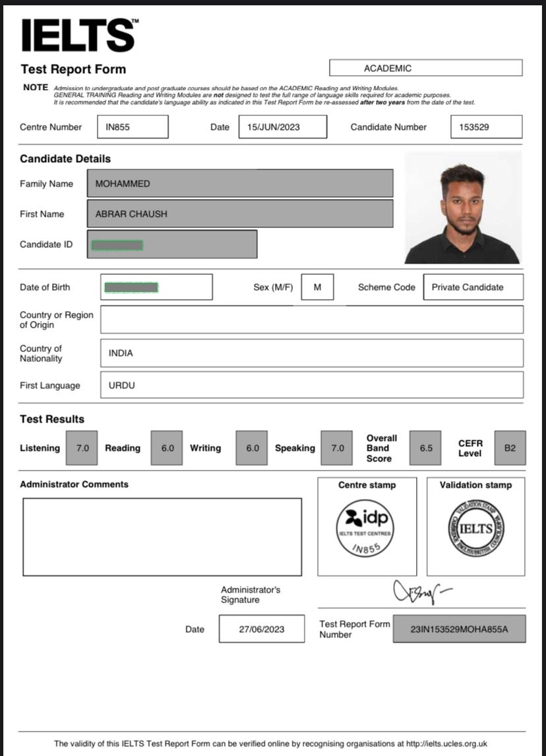Click the IELTS validation stamp
This screenshot has height=756, width=546.
coord(475,528)
